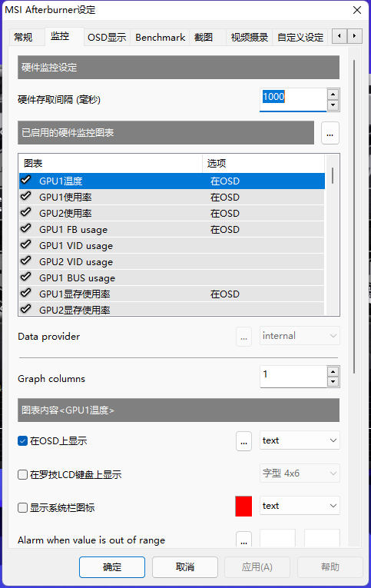Toggle the GPU1使用率 graph checkmark

pyautogui.click(x=26, y=197)
